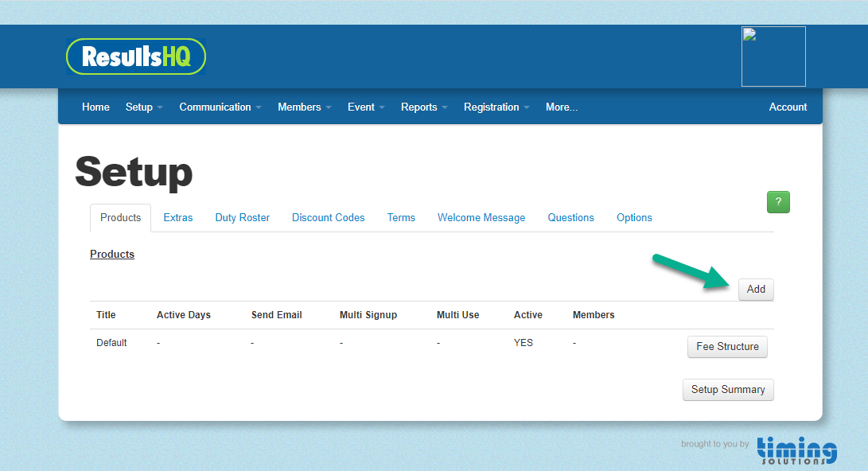Open the Options tab
868x471 pixels.
pyautogui.click(x=634, y=217)
